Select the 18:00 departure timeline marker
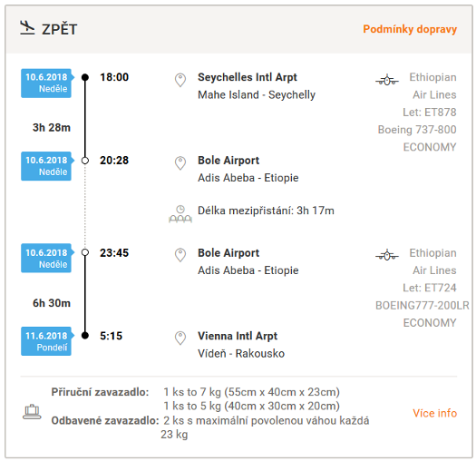The image size is (476, 461). (85, 77)
